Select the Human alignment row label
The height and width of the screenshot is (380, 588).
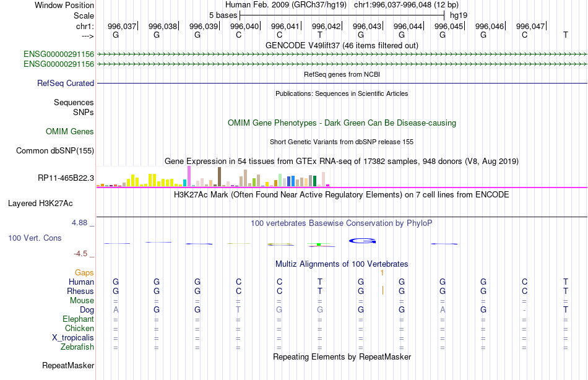(x=81, y=282)
